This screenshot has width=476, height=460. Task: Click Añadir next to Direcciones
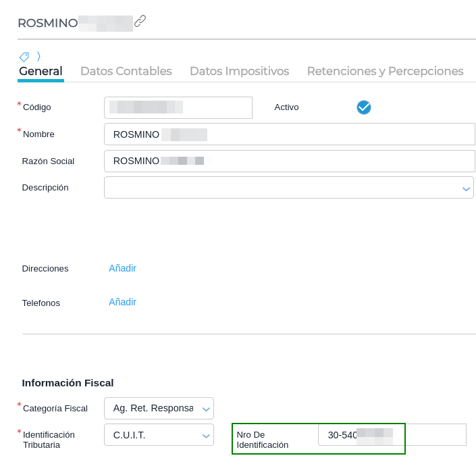coord(122,268)
